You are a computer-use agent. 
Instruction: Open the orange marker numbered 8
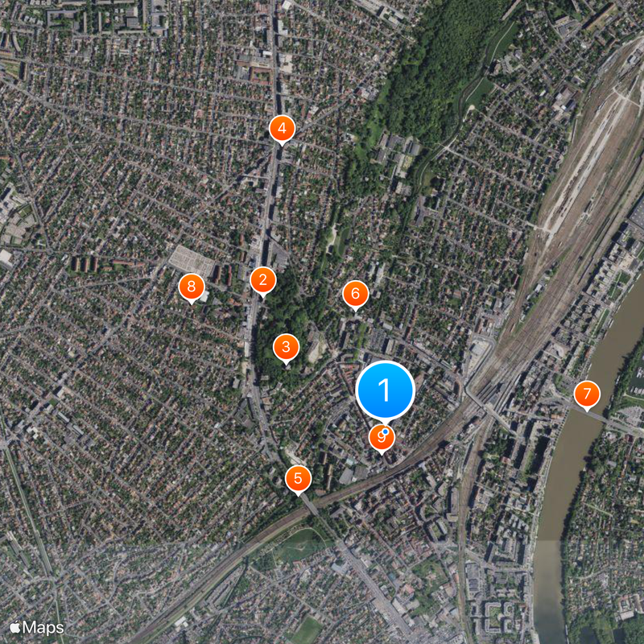click(192, 287)
